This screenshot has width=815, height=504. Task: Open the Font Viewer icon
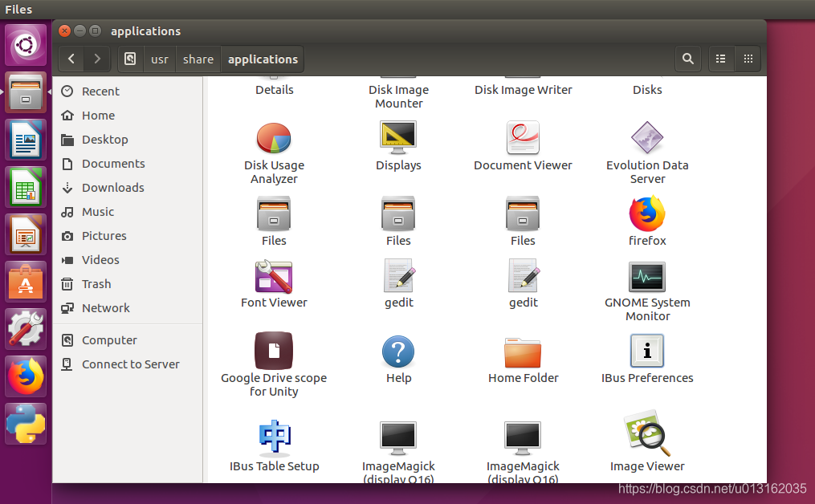[273, 276]
